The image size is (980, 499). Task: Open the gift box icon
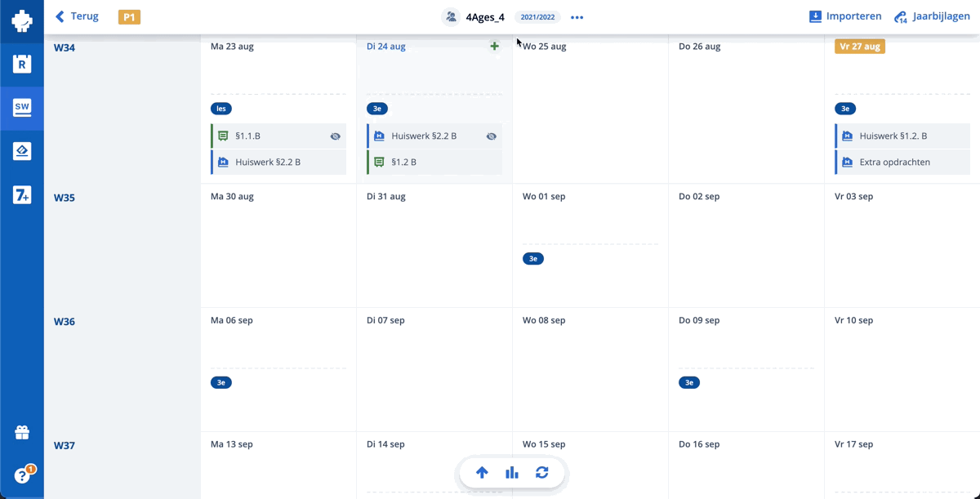coord(22,433)
